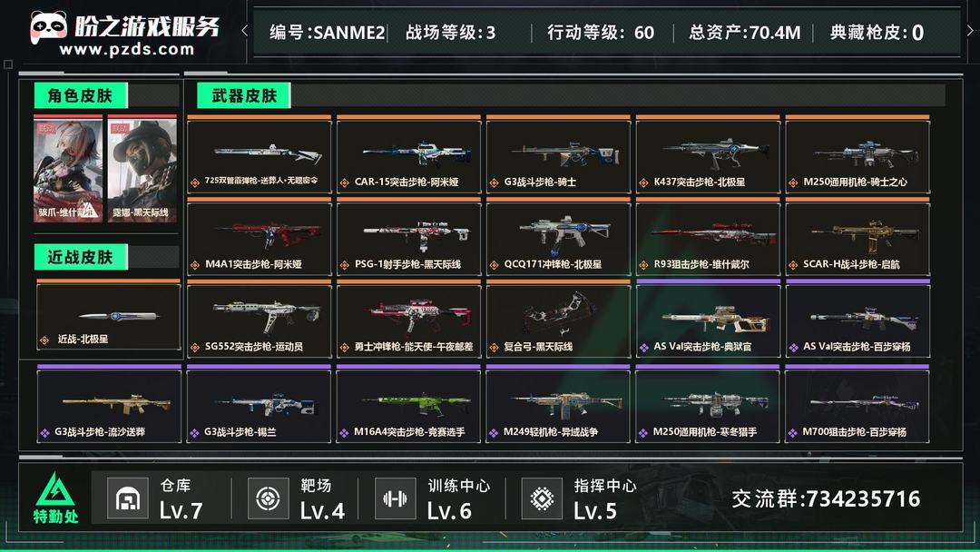Click the training center 训练中心 dumbbell icon
The image size is (980, 552).
(x=395, y=498)
